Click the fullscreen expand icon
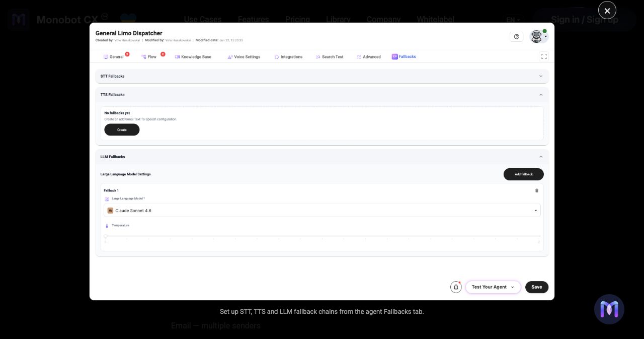This screenshot has width=644, height=339. tap(543, 56)
